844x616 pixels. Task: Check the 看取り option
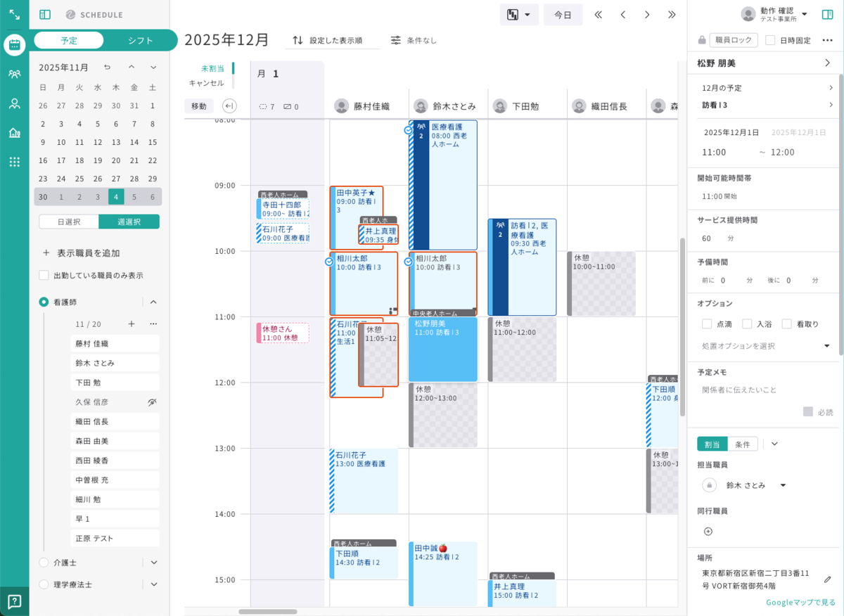(787, 324)
